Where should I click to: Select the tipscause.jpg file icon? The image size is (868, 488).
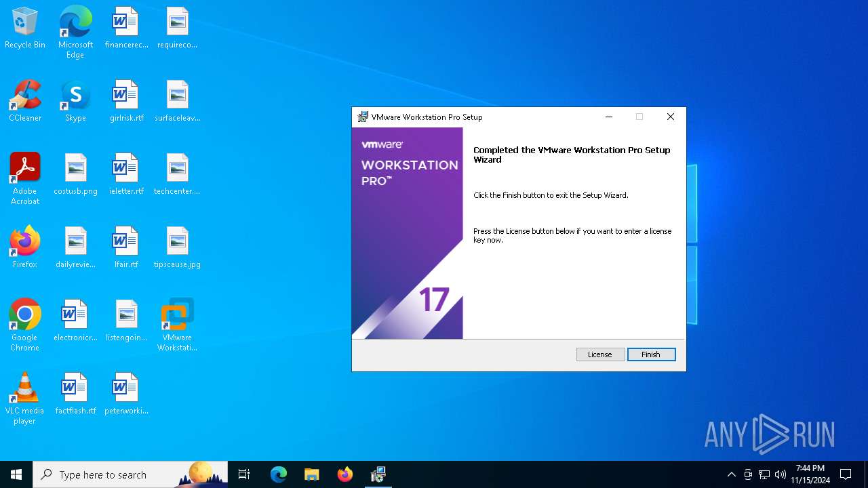click(177, 248)
